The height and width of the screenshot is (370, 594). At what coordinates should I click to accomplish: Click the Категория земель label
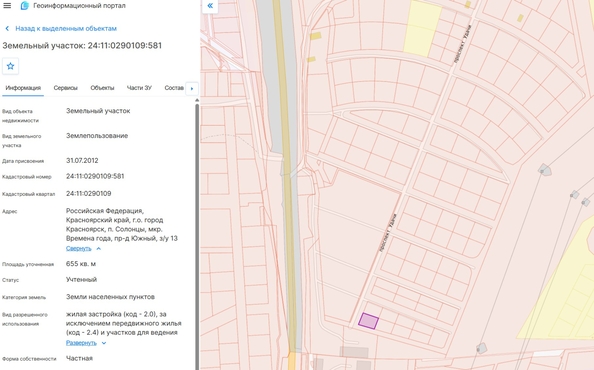pos(24,297)
